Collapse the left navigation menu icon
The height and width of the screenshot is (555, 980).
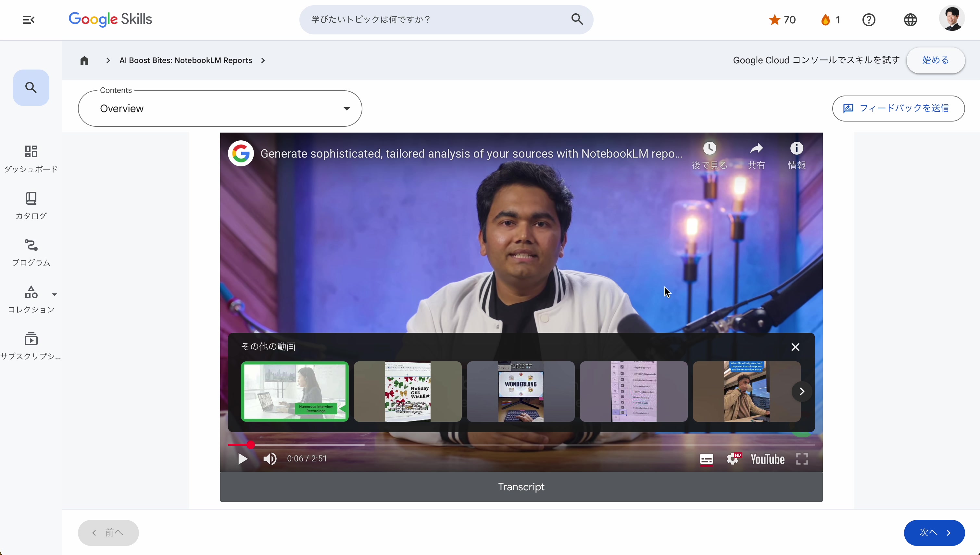tap(28, 19)
